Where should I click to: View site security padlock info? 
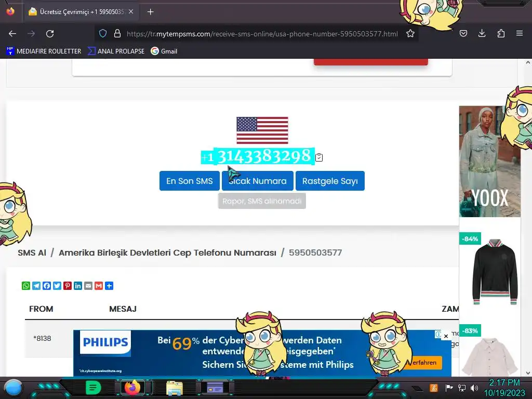[117, 34]
